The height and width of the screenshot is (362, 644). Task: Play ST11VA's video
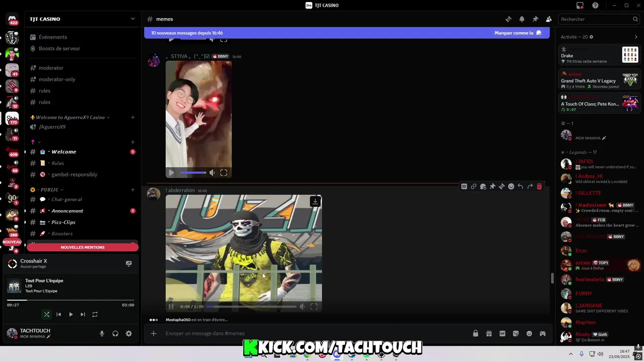[x=171, y=172]
